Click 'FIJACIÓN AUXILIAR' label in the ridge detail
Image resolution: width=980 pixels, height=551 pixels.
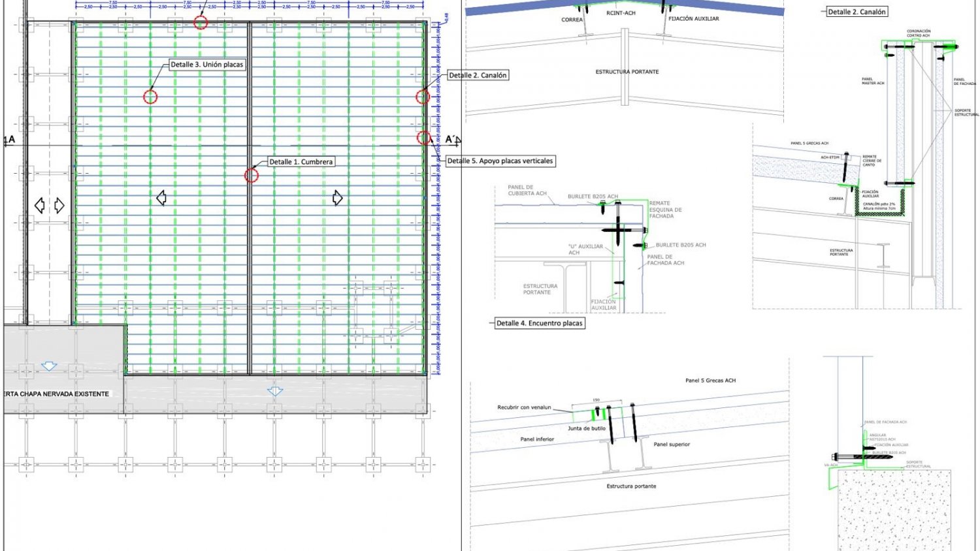click(x=694, y=19)
